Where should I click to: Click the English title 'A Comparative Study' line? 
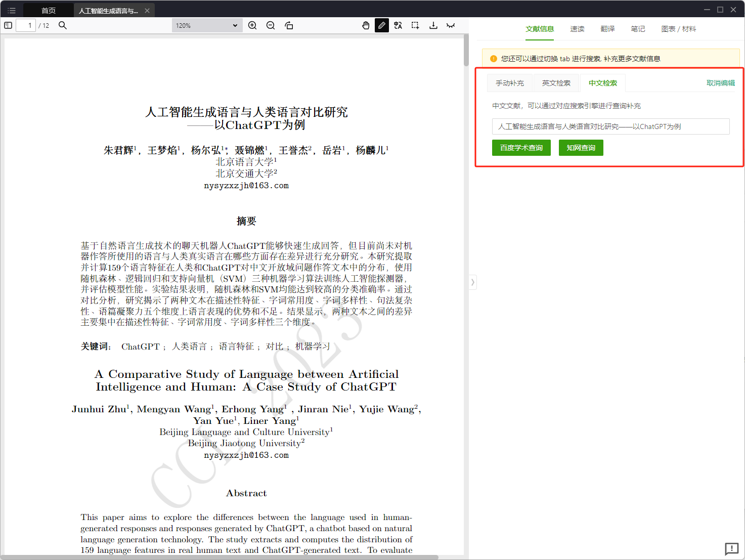[x=246, y=374]
